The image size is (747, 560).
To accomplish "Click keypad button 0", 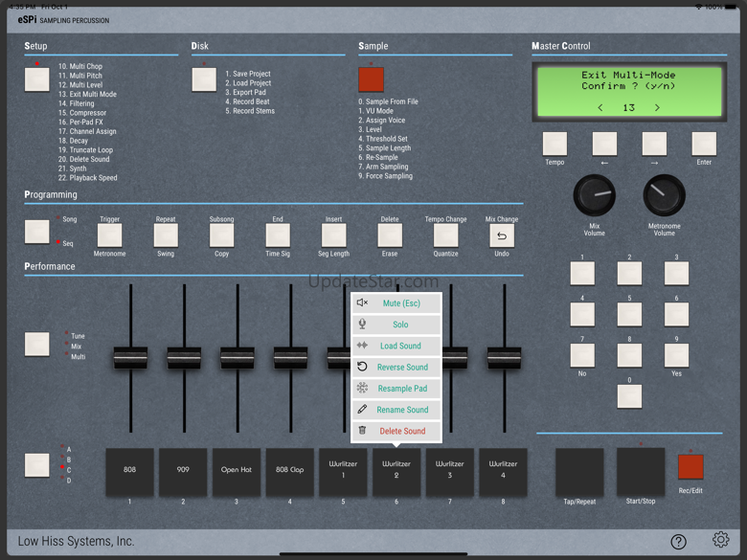I will tap(629, 396).
